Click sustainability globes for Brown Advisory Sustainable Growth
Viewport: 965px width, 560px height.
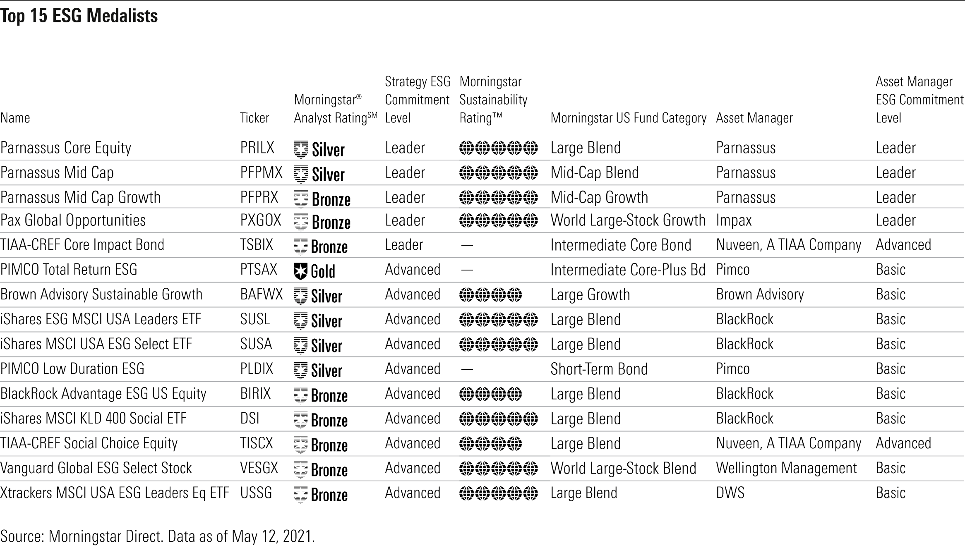point(490,295)
